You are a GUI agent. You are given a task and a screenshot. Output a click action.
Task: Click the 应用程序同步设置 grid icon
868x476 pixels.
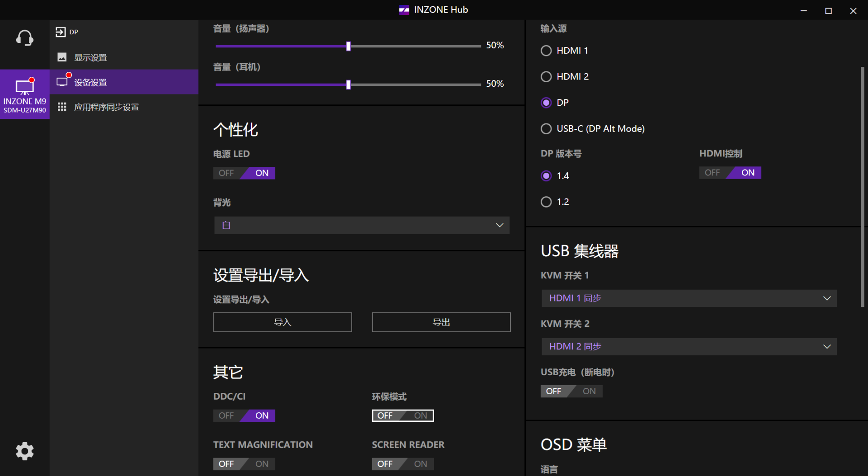[x=62, y=107]
